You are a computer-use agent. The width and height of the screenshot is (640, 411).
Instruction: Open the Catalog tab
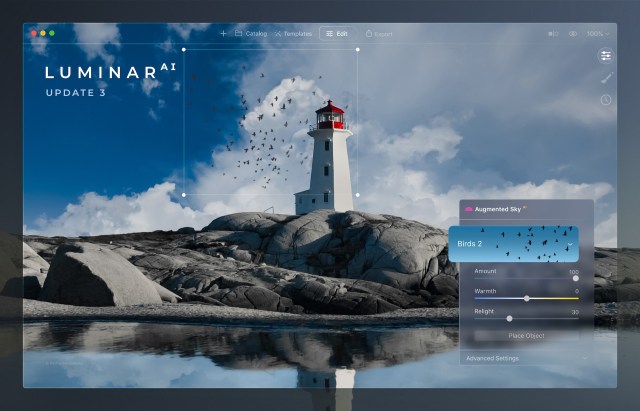(252, 33)
